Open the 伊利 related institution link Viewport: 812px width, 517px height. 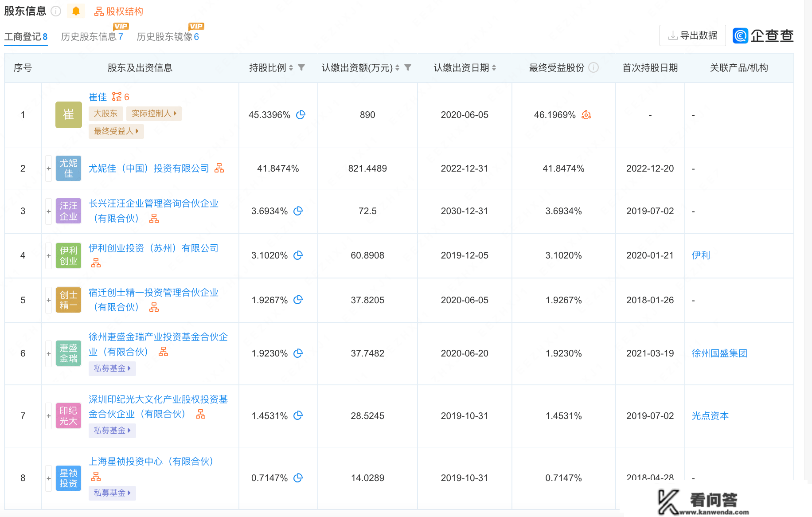point(701,255)
